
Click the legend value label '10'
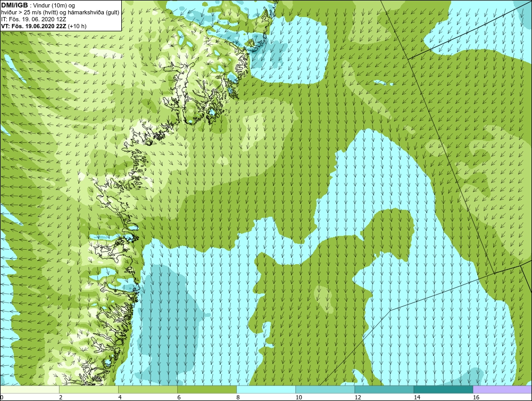(x=298, y=397)
